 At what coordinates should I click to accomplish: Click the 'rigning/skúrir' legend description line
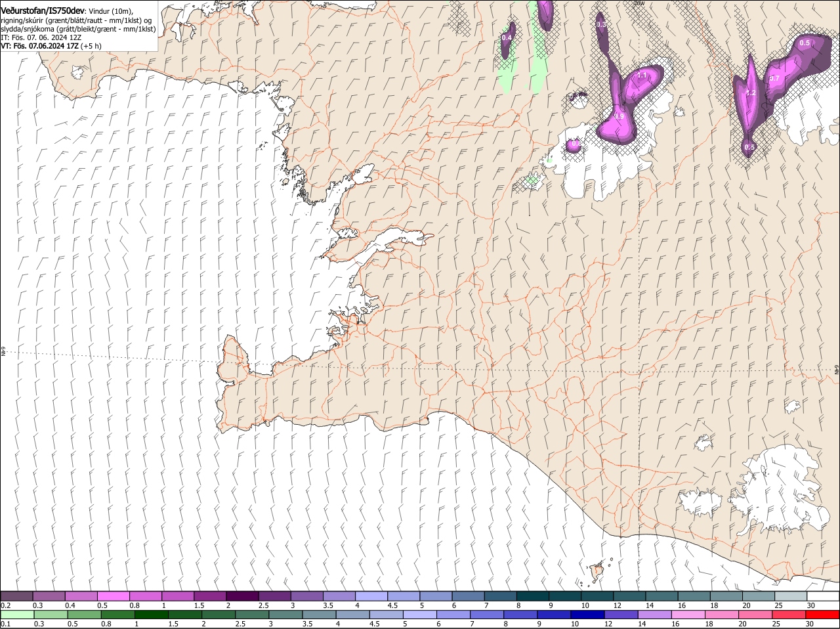coord(76,20)
